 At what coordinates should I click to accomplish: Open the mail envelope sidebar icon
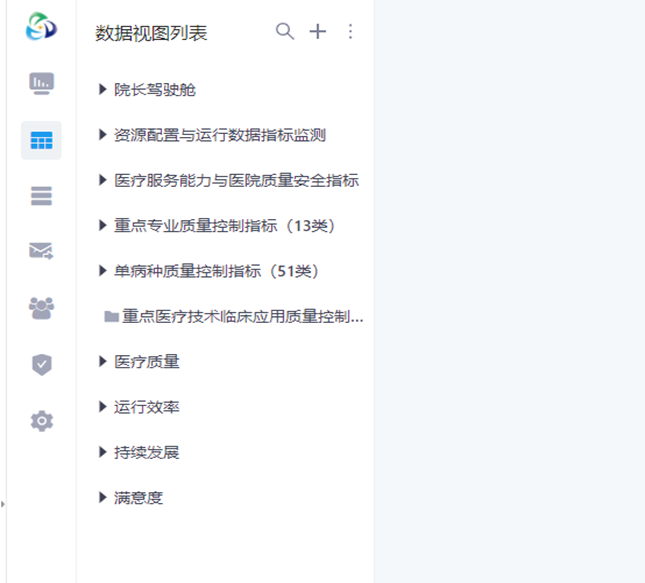[x=41, y=251]
